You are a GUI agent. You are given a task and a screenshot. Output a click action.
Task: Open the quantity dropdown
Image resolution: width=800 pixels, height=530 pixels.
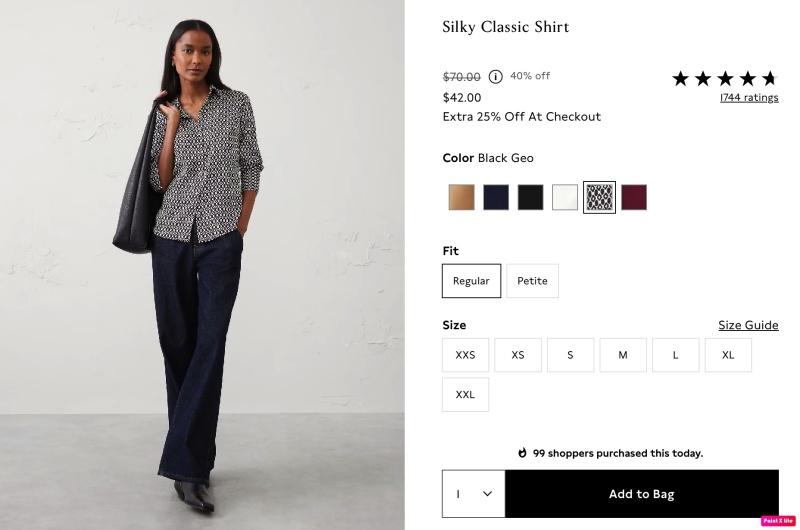point(474,494)
